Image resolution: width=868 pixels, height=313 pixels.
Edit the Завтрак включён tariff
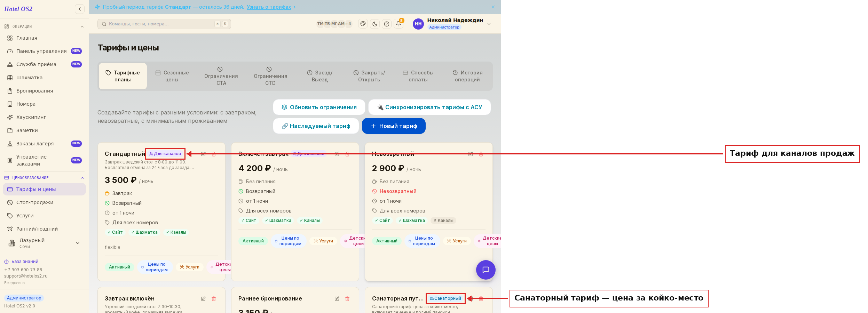[203, 298]
